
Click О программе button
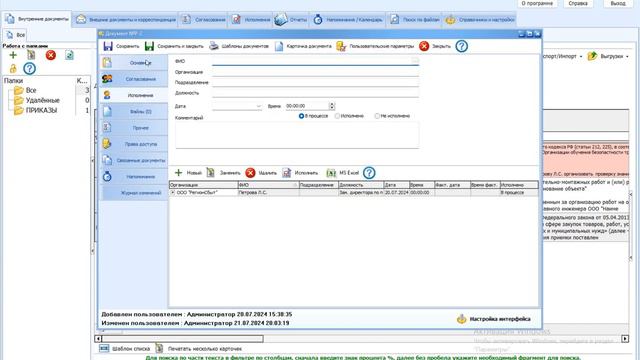pyautogui.click(x=537, y=3)
